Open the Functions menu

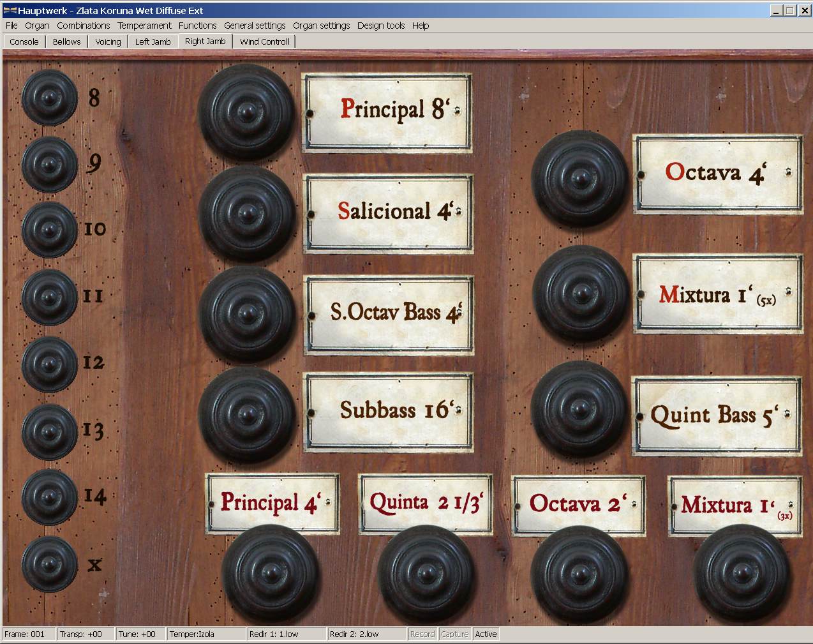(x=197, y=26)
